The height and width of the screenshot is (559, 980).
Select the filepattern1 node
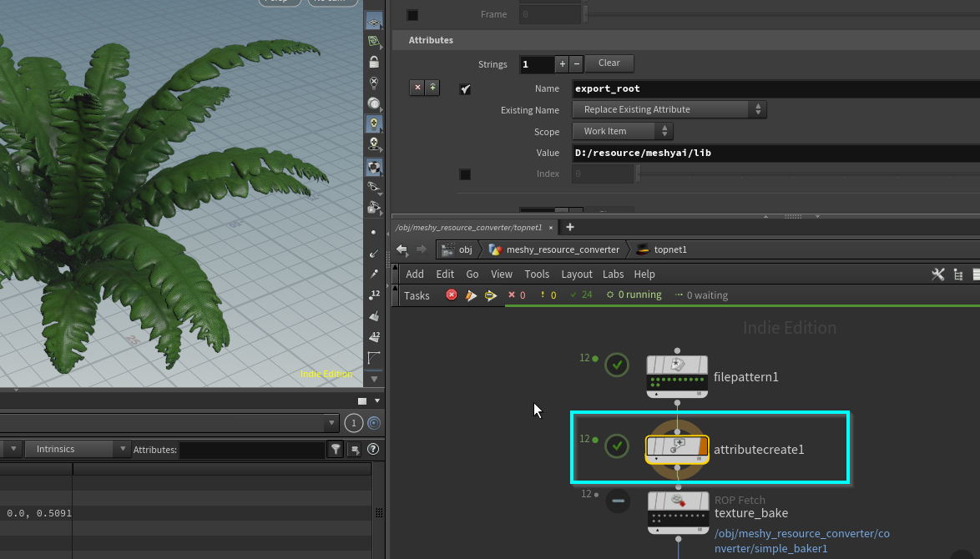[677, 376]
